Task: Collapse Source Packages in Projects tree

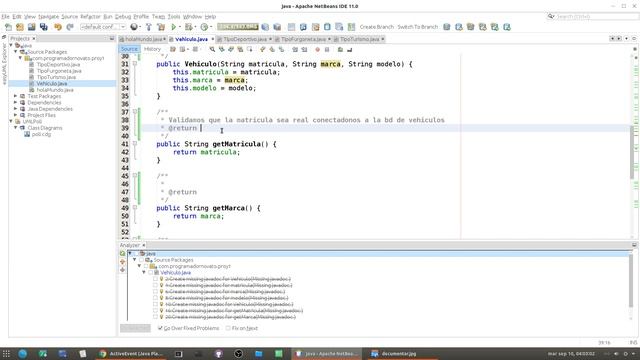Action: (16, 52)
